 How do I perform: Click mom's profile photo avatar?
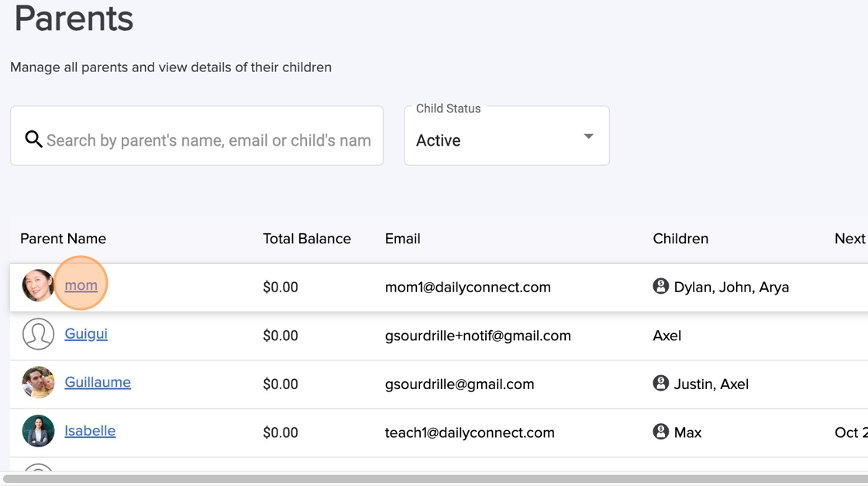click(38, 286)
